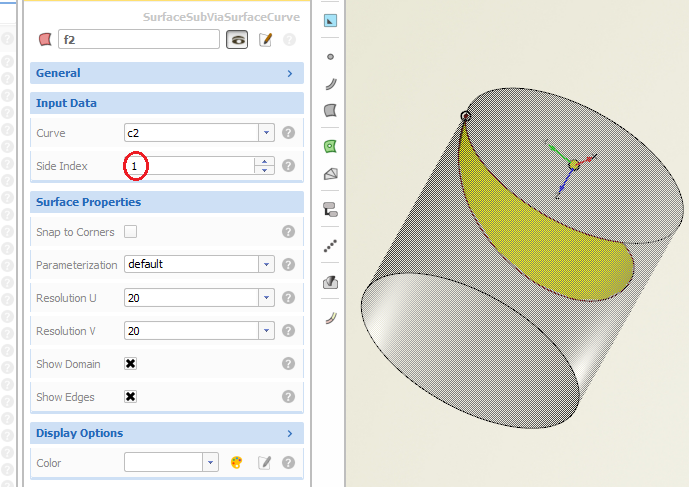Decrement the Side Index stepper down
Screen dimensions: 689x487
point(265,170)
